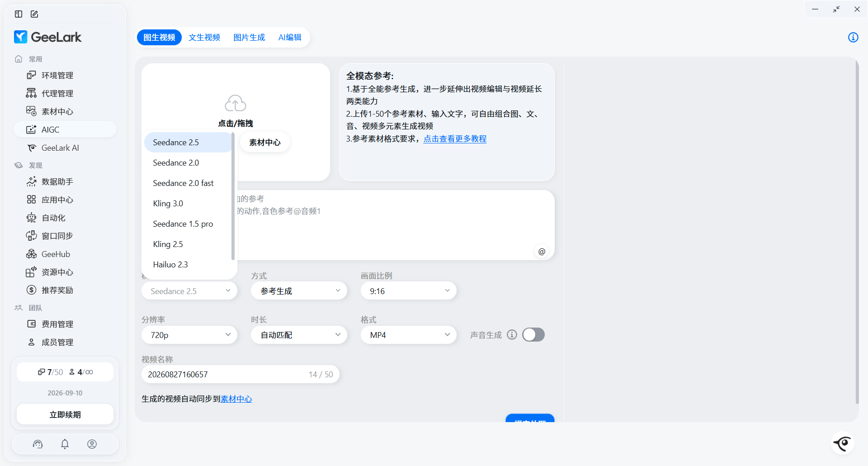The height and width of the screenshot is (466, 868).
Task: Click the compose/edit icon at top left
Action: [34, 14]
